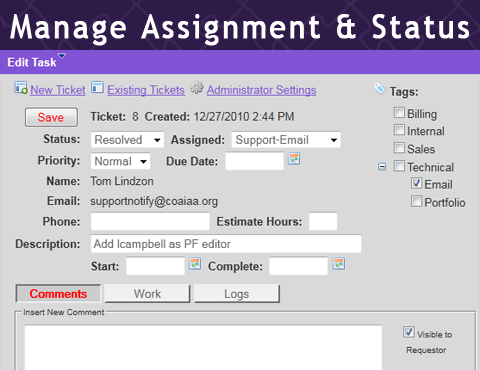
Task: Open the New Ticket link
Action: click(x=58, y=90)
